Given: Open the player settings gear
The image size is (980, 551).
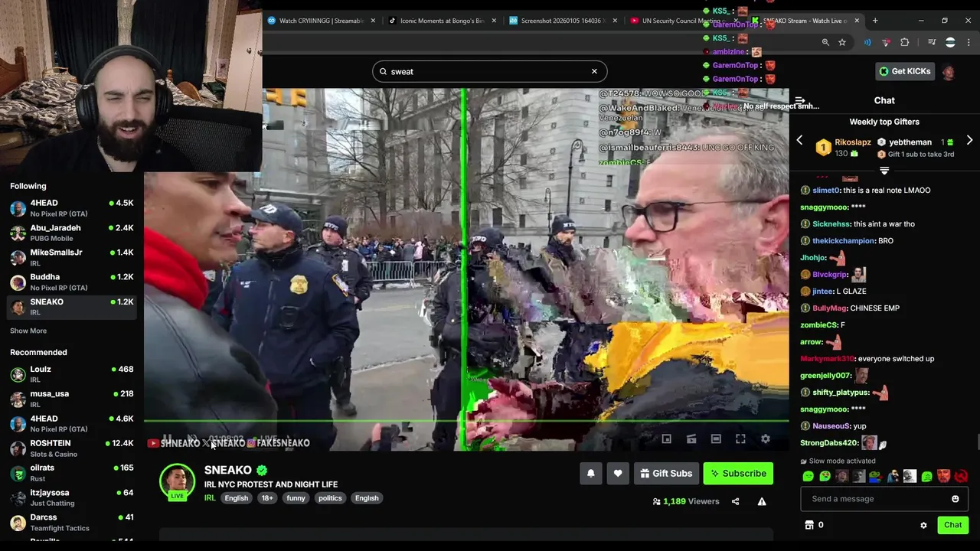Looking at the screenshot, I should (x=765, y=439).
